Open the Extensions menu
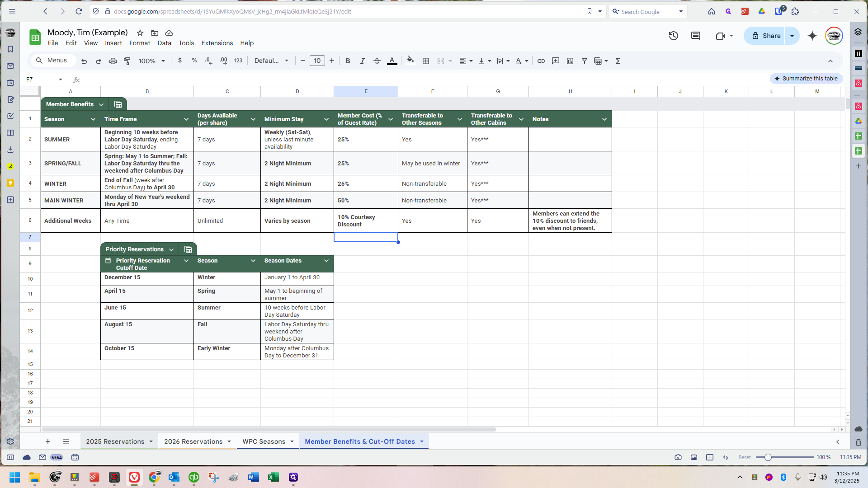The width and height of the screenshot is (868, 488). tap(217, 43)
